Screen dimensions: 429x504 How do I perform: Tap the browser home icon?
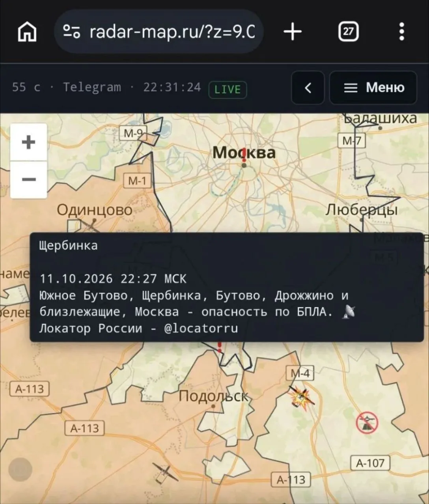point(27,32)
